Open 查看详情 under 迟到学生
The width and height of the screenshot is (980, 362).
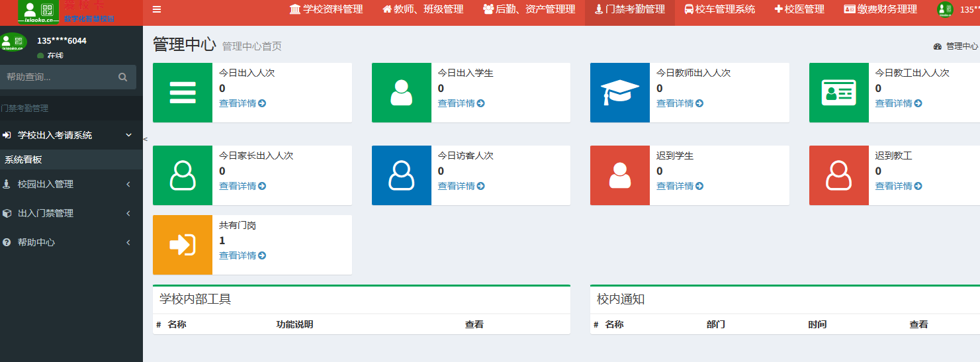coord(680,186)
